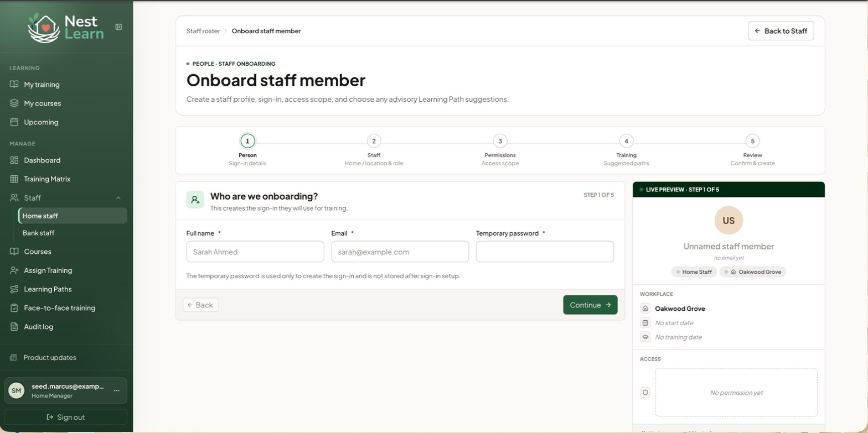
Task: Focus the Full name input field
Action: pos(255,252)
